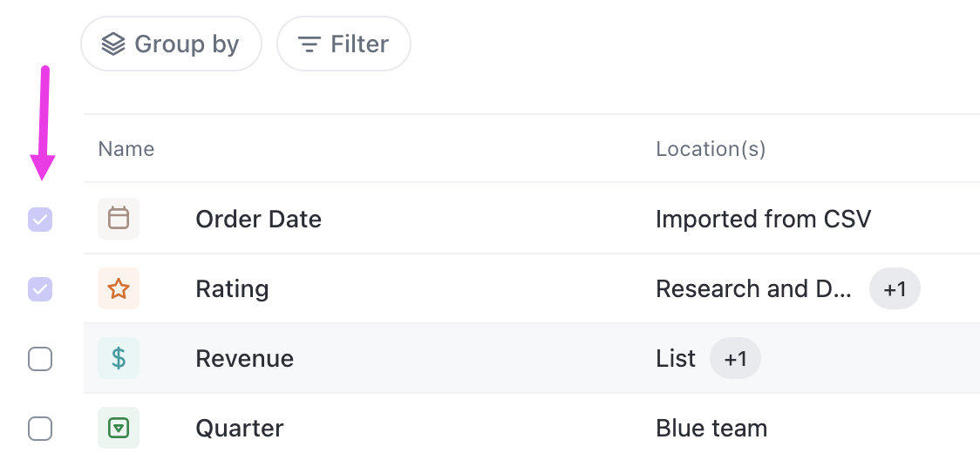Click the Blue team location
980x460 pixels.
[711, 429]
